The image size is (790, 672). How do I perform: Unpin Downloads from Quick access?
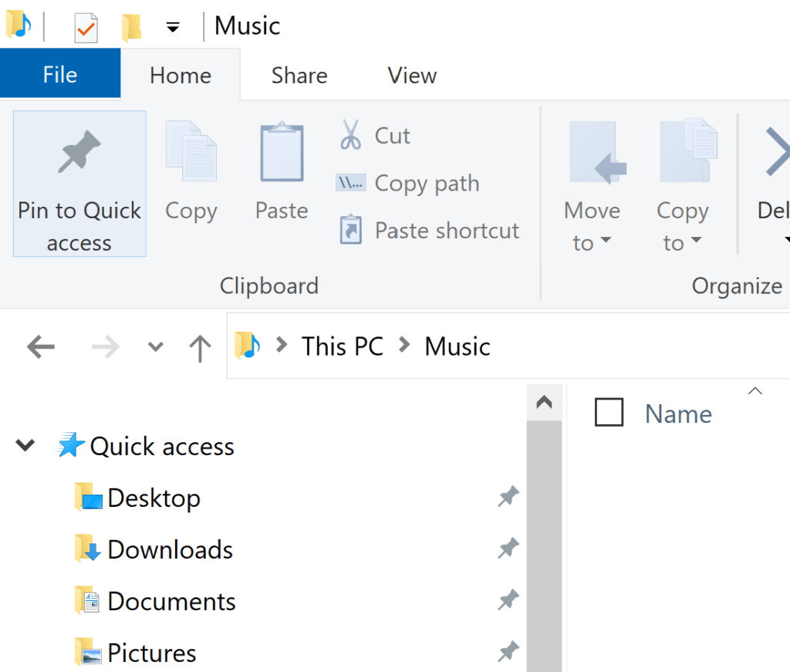(508, 549)
